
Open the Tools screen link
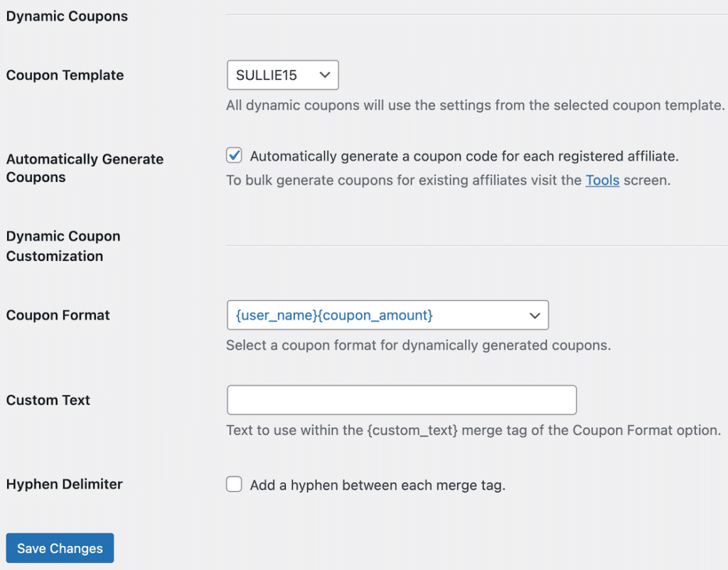[602, 180]
